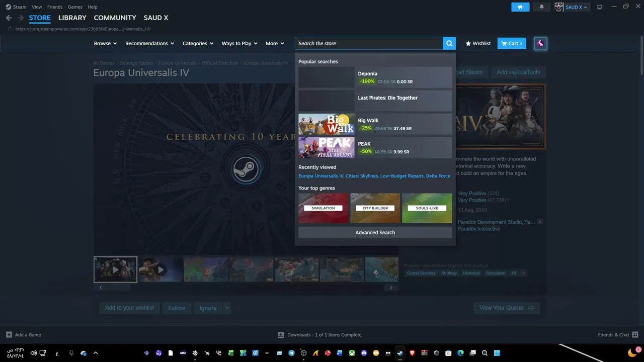This screenshot has height=362, width=644.
Task: Launch Brave browser from the taskbar
Action: tap(412, 353)
